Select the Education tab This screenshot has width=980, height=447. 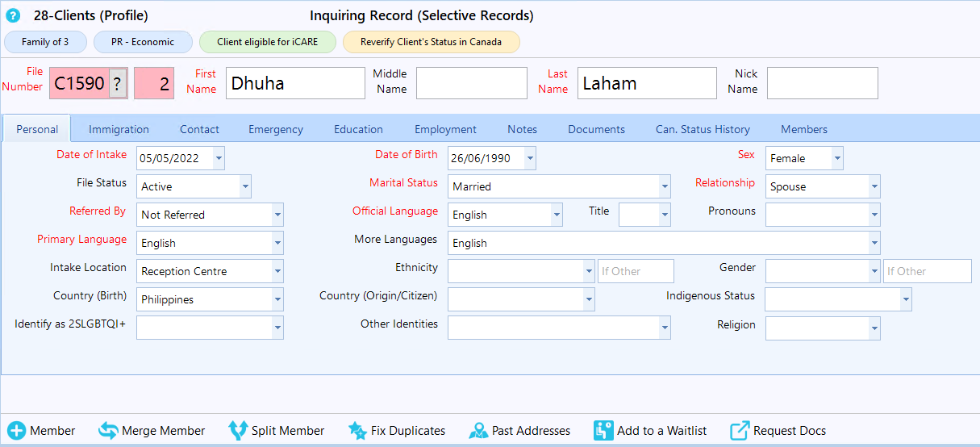tap(358, 129)
